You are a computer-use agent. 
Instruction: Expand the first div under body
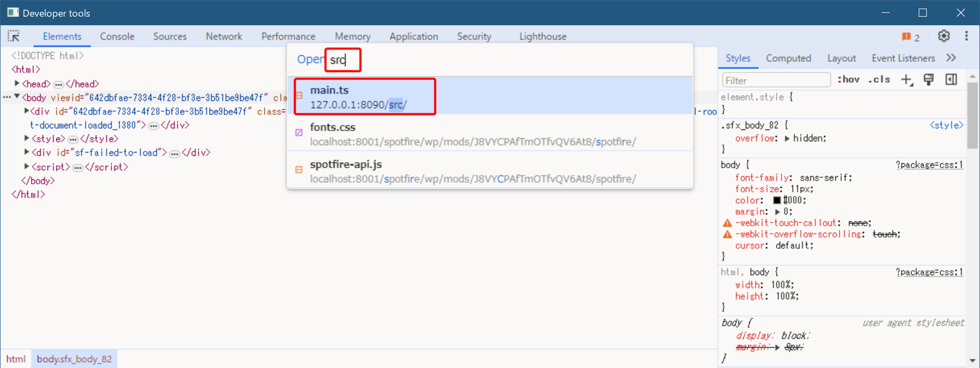(26, 111)
